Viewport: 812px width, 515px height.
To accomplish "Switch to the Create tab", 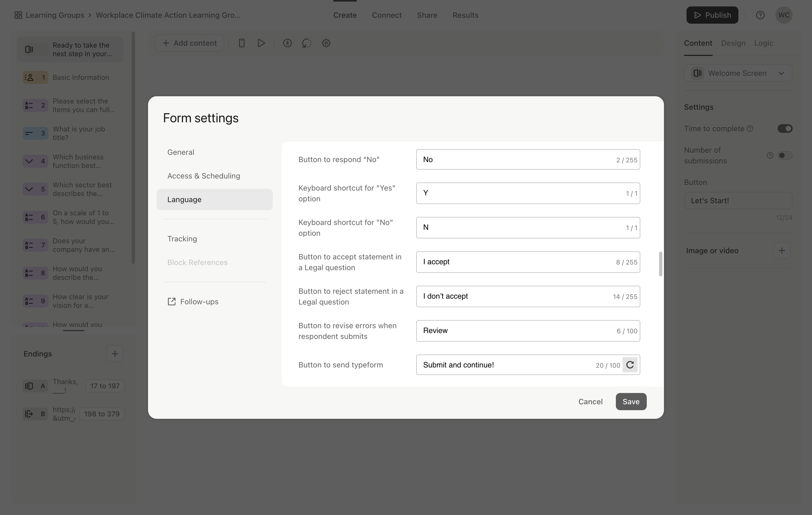I will pos(345,15).
